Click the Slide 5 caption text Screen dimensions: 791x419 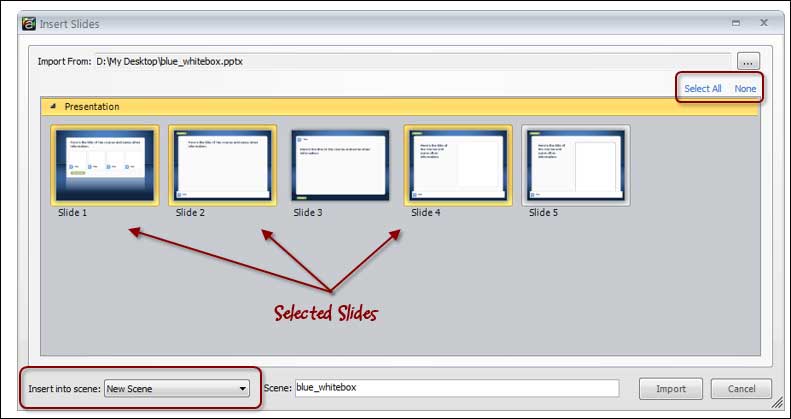point(543,213)
